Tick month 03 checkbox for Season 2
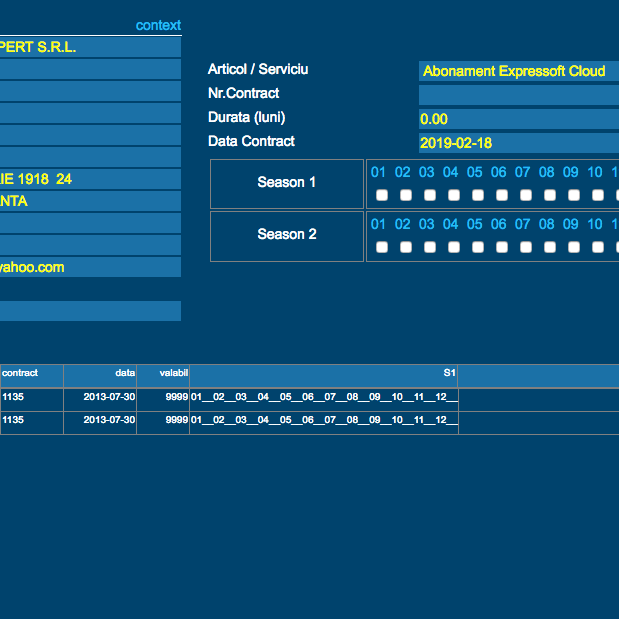This screenshot has height=619, width=619. 427,247
